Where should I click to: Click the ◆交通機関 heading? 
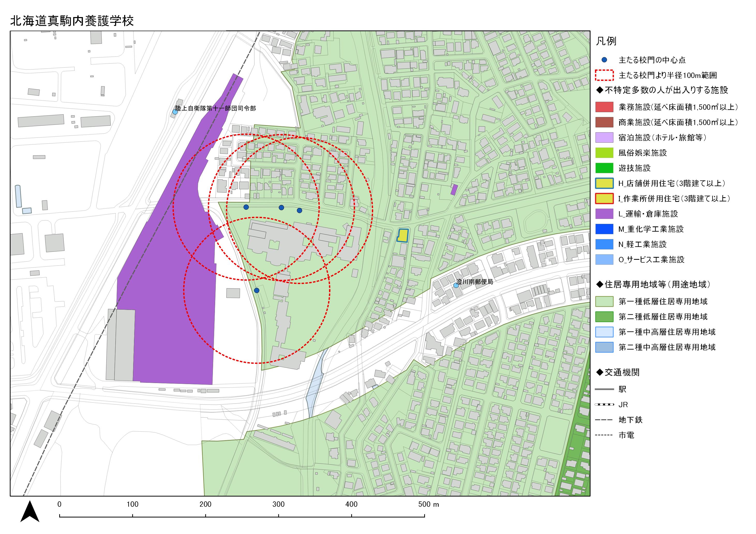(618, 372)
